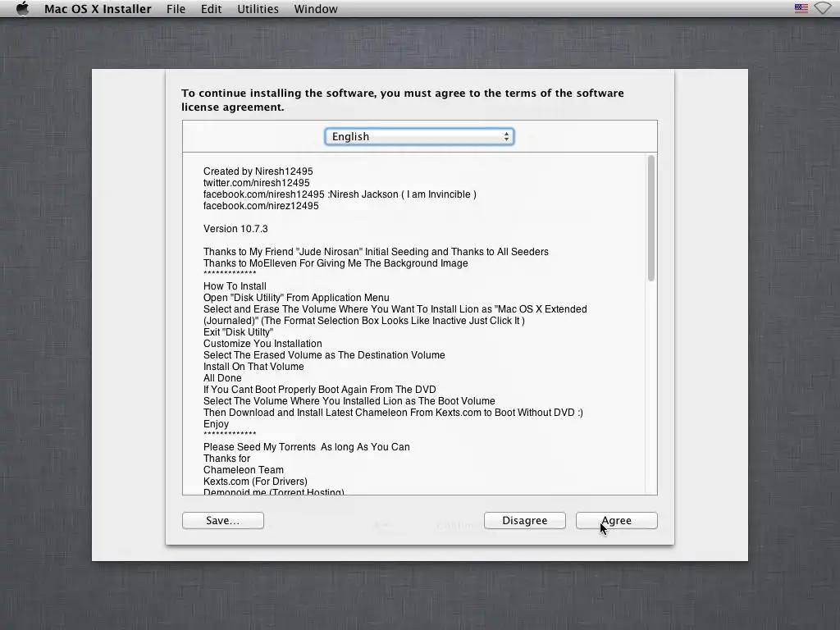The height and width of the screenshot is (630, 840).
Task: Click the 'Enjoy' line
Action: (x=216, y=424)
